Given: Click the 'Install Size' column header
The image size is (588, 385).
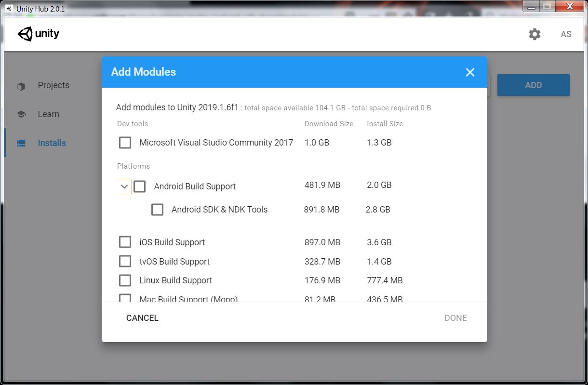Looking at the screenshot, I should click(385, 124).
